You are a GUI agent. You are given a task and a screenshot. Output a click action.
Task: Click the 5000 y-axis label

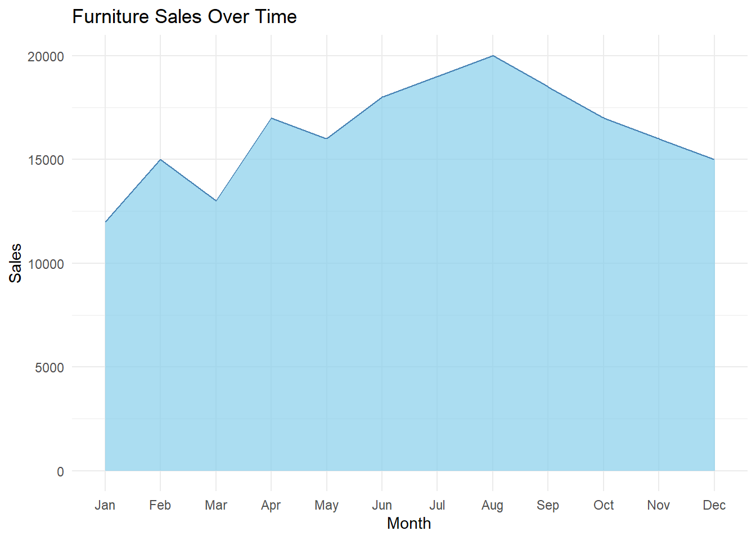tap(49, 368)
